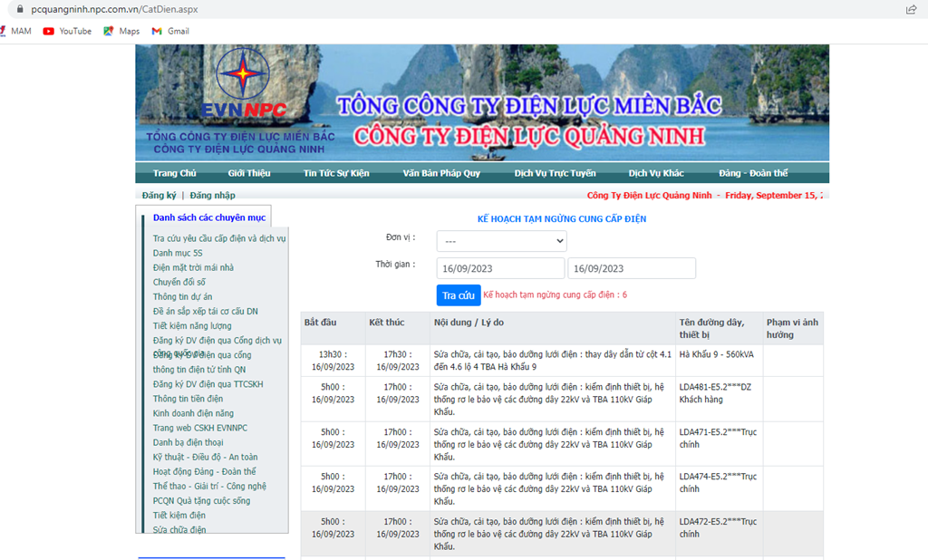Open Điện mặt trời mái nhà link
Image resolution: width=928 pixels, height=560 pixels.
(193, 267)
